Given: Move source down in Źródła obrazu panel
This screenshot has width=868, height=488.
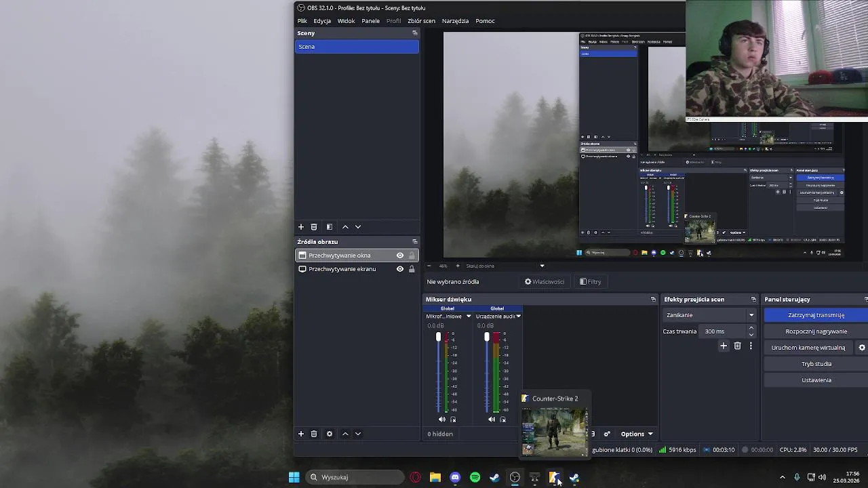Looking at the screenshot, I should click(358, 434).
